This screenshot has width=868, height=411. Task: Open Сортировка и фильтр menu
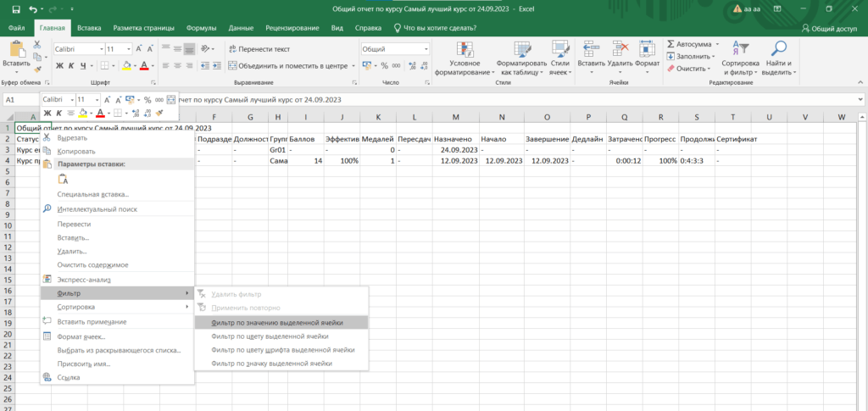tap(740, 58)
